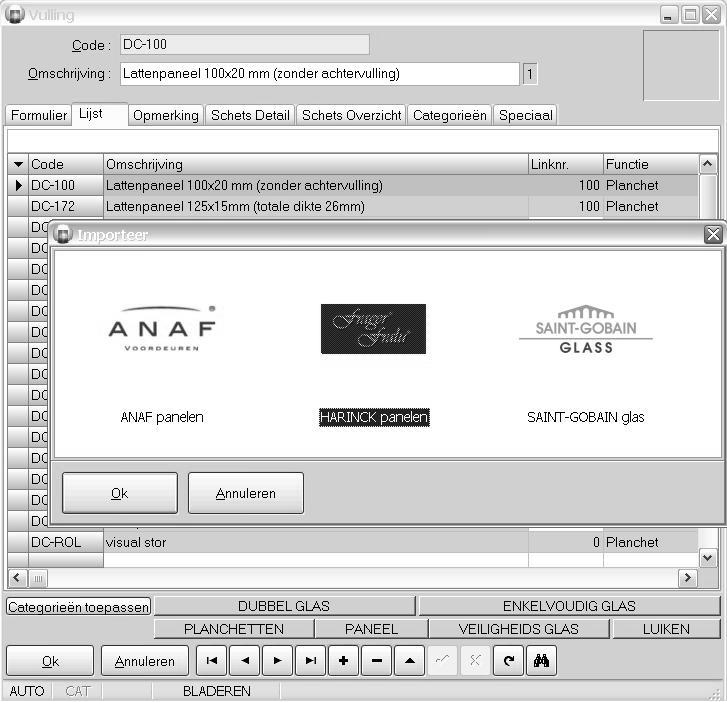The image size is (727, 702).
Task: Click the greyed X cancel-edit button
Action: [475, 660]
